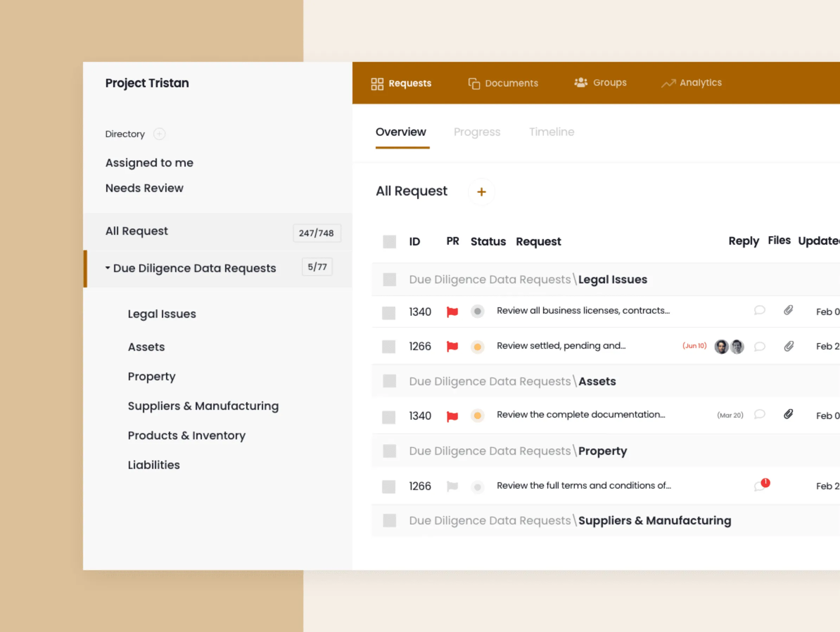Screen dimensions: 840x632
Task: Toggle the select-all checkbox in table header
Action: (x=389, y=241)
